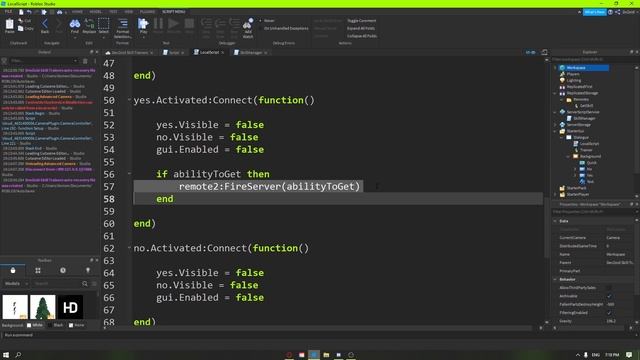This screenshot has height=360, width=640.
Task: Click the Format Selection icon
Action: tap(122, 24)
